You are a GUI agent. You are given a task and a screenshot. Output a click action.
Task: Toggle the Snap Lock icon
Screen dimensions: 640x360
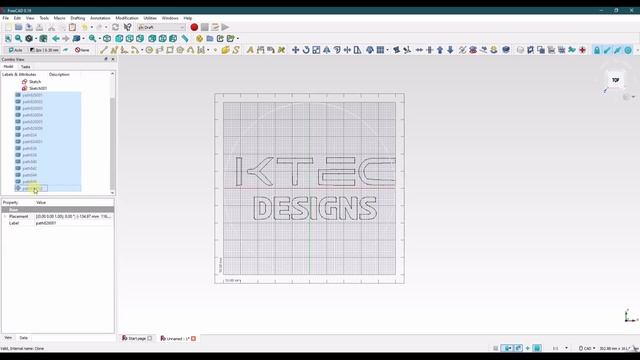tap(597, 50)
